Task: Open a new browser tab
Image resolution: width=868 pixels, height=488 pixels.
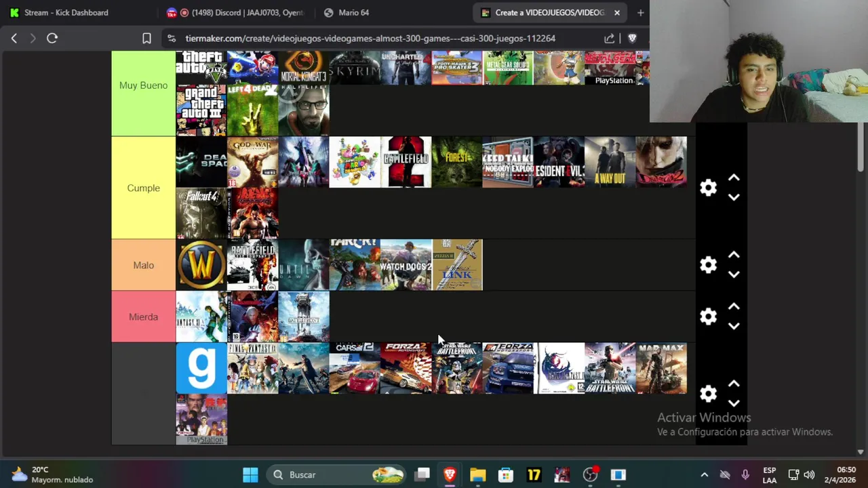Action: [x=640, y=12]
